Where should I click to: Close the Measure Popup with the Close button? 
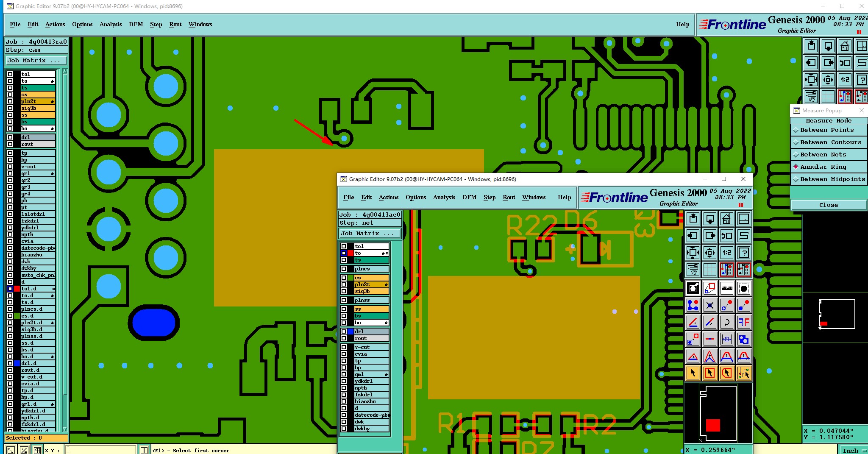pos(829,205)
